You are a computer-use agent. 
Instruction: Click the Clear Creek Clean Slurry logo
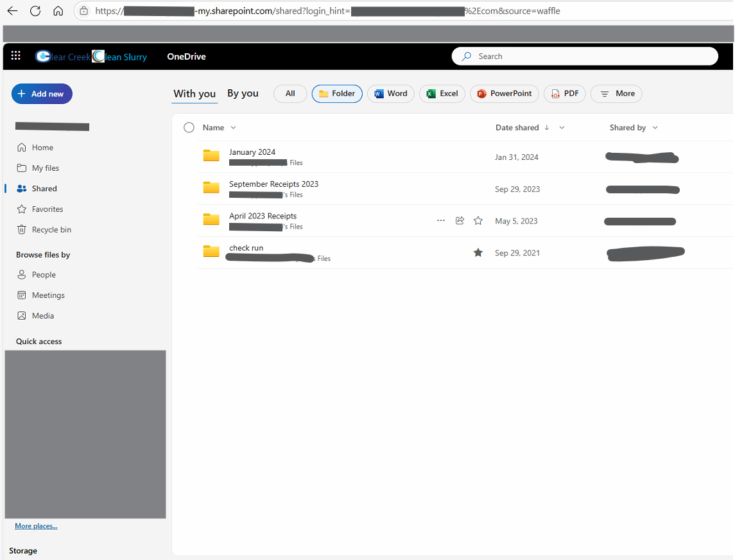91,57
